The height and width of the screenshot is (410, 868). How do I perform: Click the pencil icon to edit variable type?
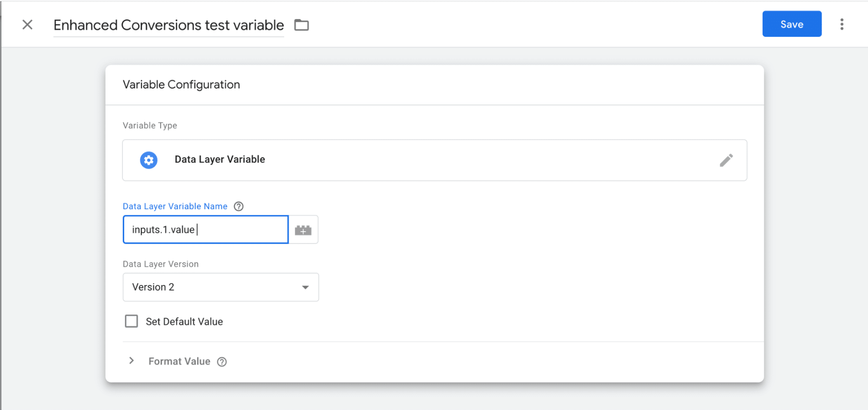point(726,160)
